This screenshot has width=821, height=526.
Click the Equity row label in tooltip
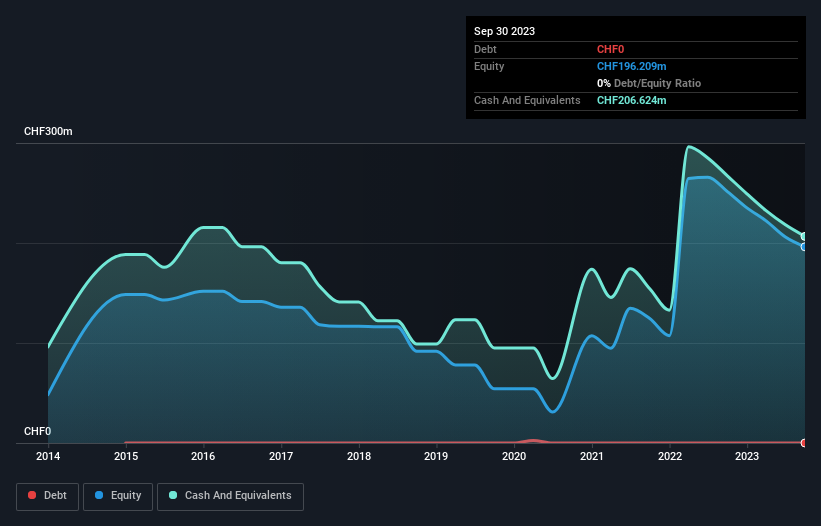[489, 66]
